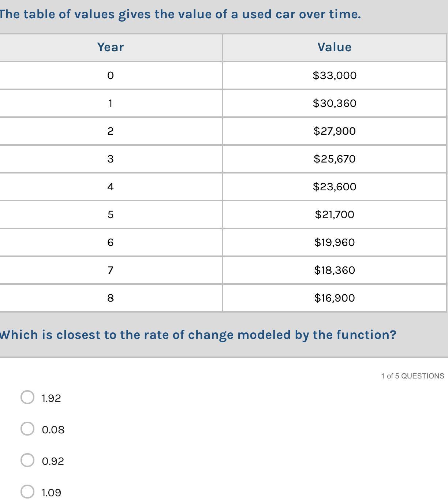Viewport: 448px width, 500px height.
Task: Click the $21,700 value cell
Action: tap(334, 214)
